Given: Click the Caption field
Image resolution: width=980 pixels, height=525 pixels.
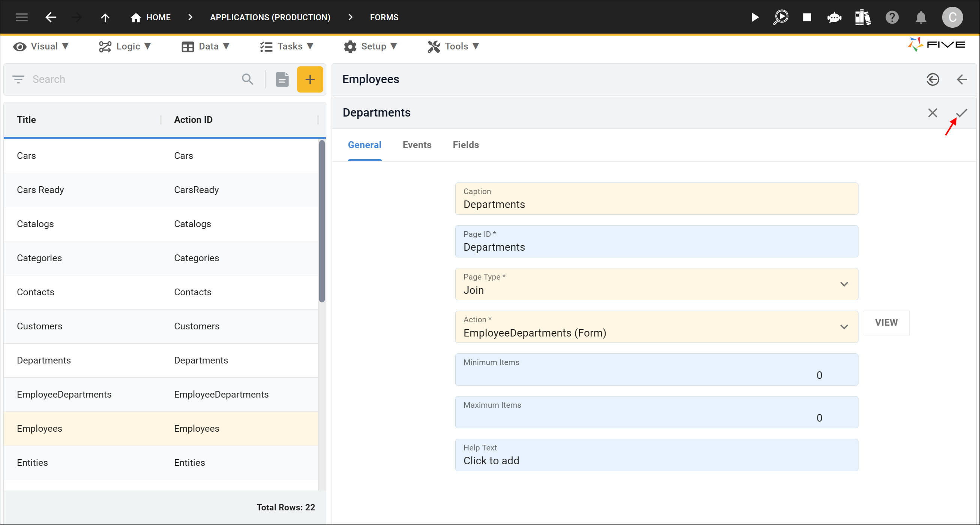Looking at the screenshot, I should (x=657, y=199).
